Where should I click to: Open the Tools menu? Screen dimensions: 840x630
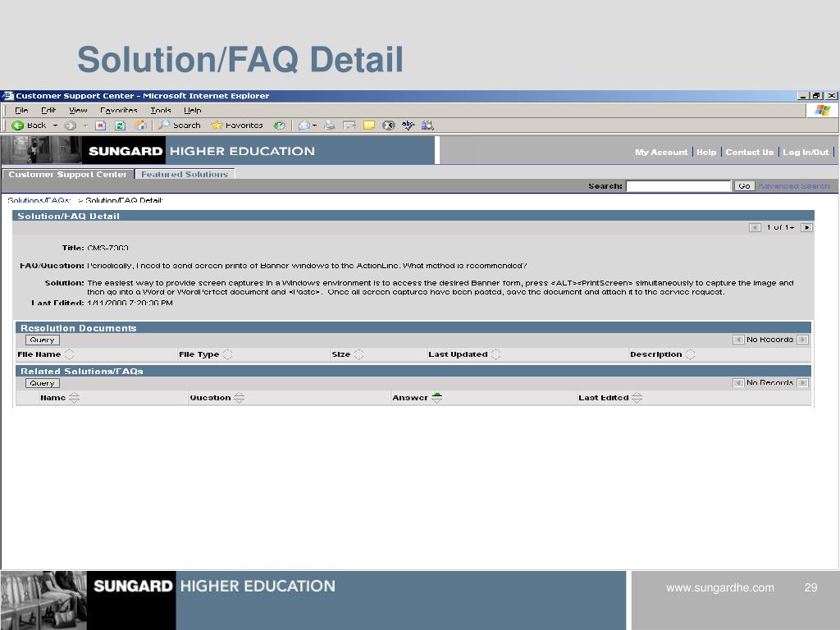pyautogui.click(x=161, y=111)
